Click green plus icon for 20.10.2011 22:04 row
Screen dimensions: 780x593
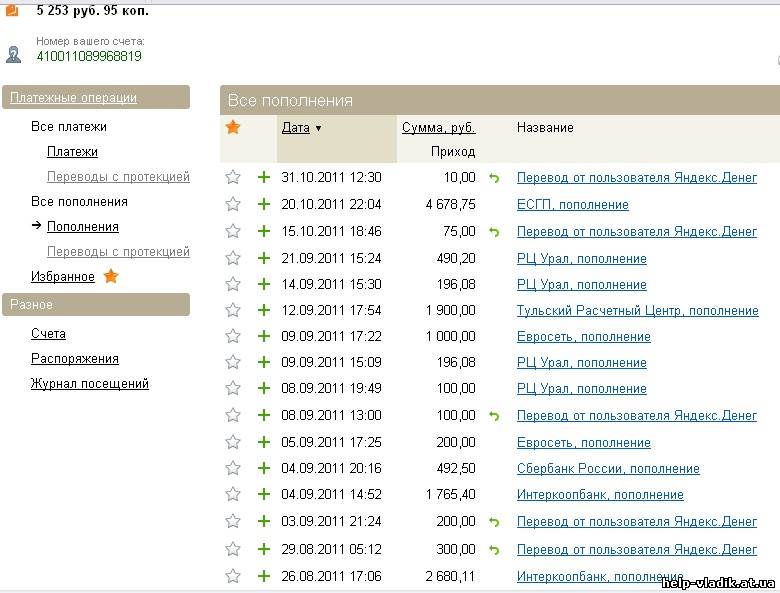click(x=264, y=204)
